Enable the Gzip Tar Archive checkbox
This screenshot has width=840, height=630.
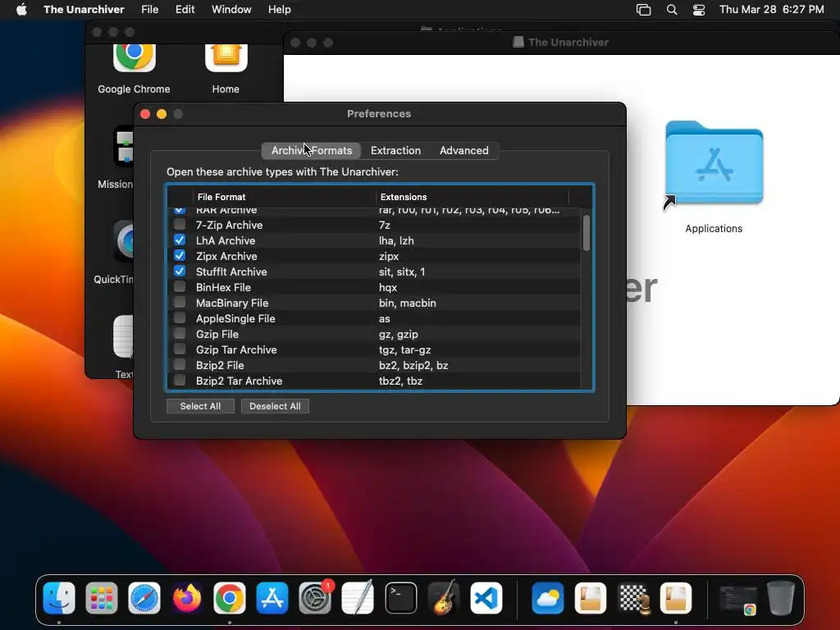[180, 349]
